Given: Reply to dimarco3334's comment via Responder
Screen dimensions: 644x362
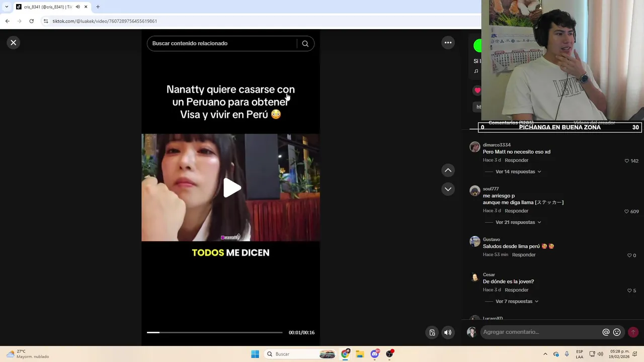Looking at the screenshot, I should [517, 160].
